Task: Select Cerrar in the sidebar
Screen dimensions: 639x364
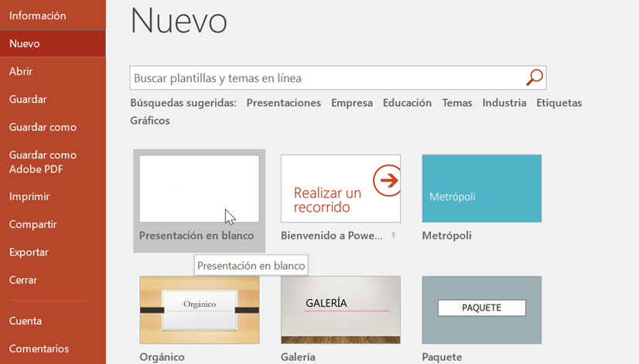Action: [x=23, y=280]
